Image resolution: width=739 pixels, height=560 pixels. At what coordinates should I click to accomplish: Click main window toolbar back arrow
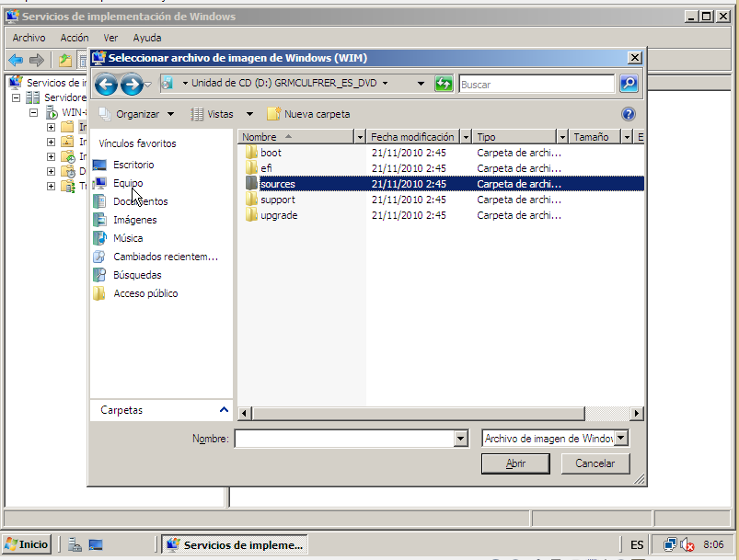pyautogui.click(x=16, y=60)
